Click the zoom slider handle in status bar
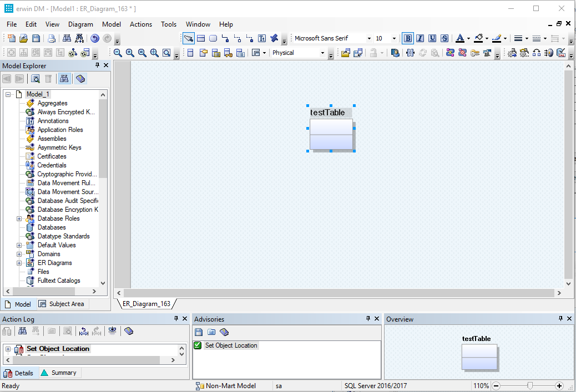576x392 pixels. (x=530, y=385)
